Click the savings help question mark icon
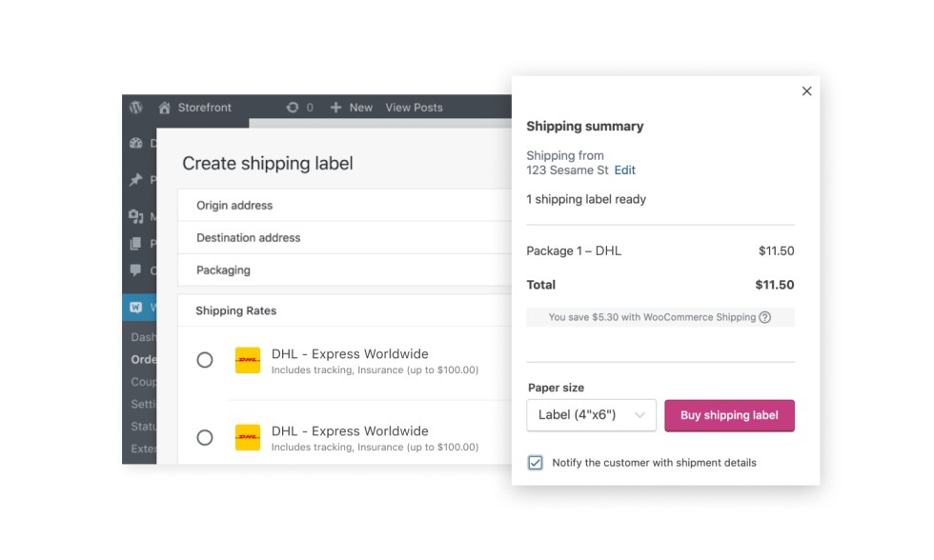Image resolution: width=934 pixels, height=560 pixels. 764,317
